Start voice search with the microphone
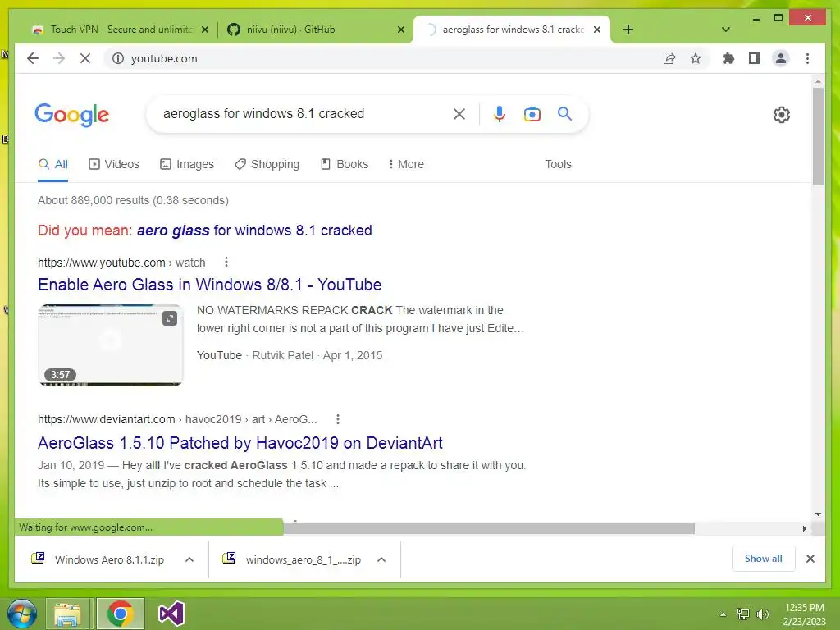 click(x=500, y=113)
